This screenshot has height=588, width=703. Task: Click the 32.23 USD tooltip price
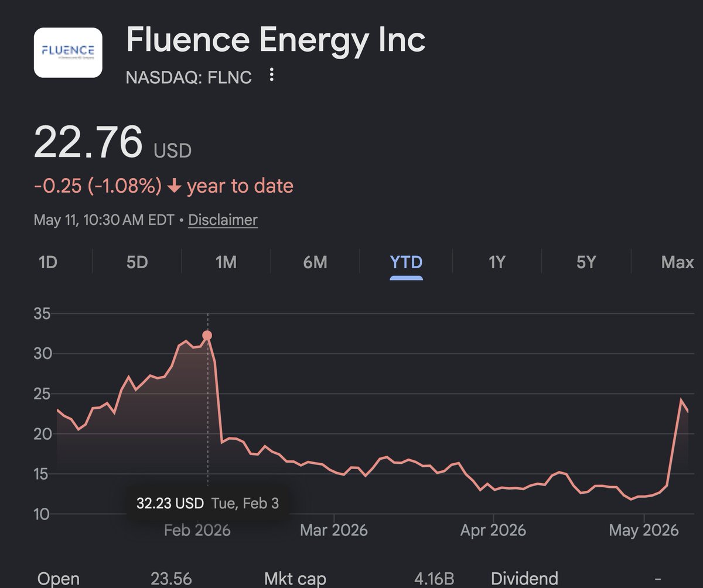pos(170,503)
